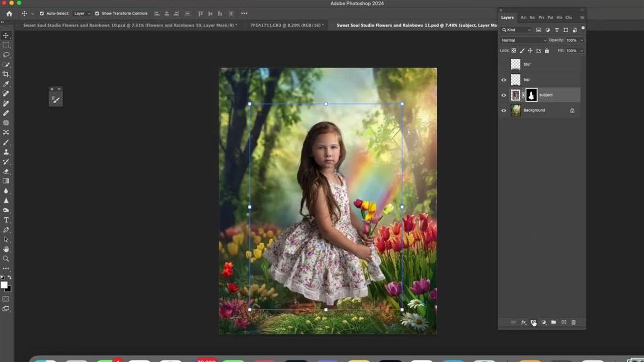Select the Zoom tool
644x362 pixels.
click(x=6, y=259)
